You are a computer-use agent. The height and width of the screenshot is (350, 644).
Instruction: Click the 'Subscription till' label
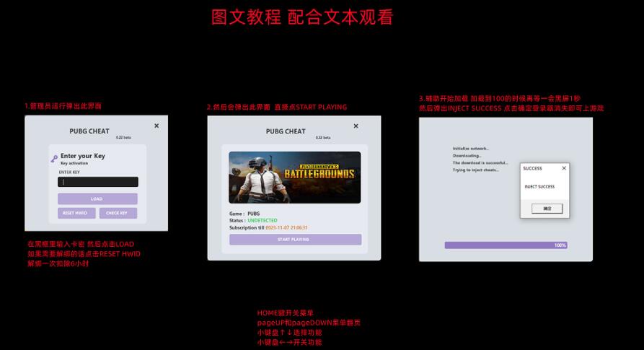pos(247,227)
